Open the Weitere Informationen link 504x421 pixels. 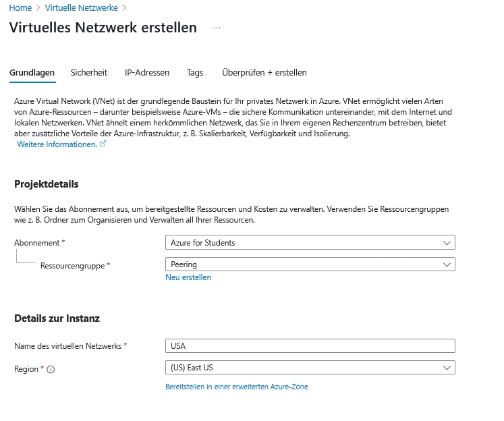click(x=57, y=144)
